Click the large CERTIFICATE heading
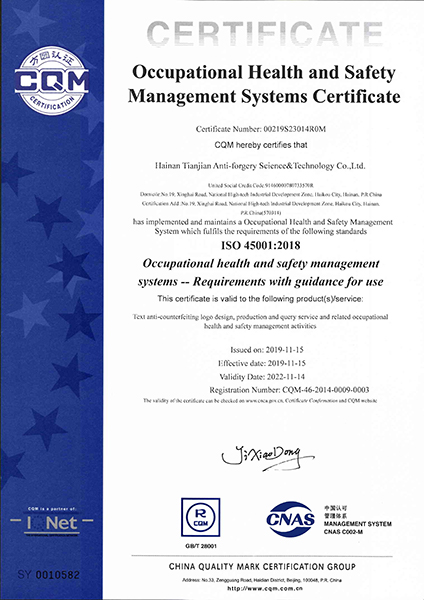 (x=265, y=34)
